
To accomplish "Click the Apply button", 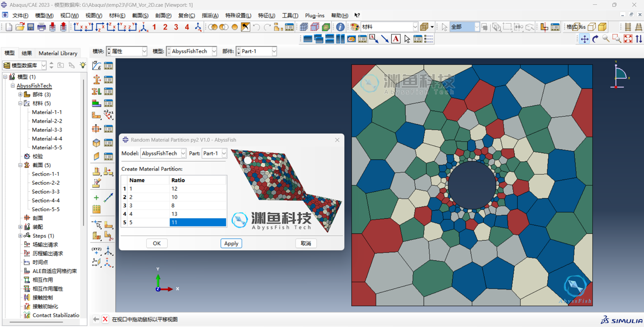I will (x=231, y=243).
